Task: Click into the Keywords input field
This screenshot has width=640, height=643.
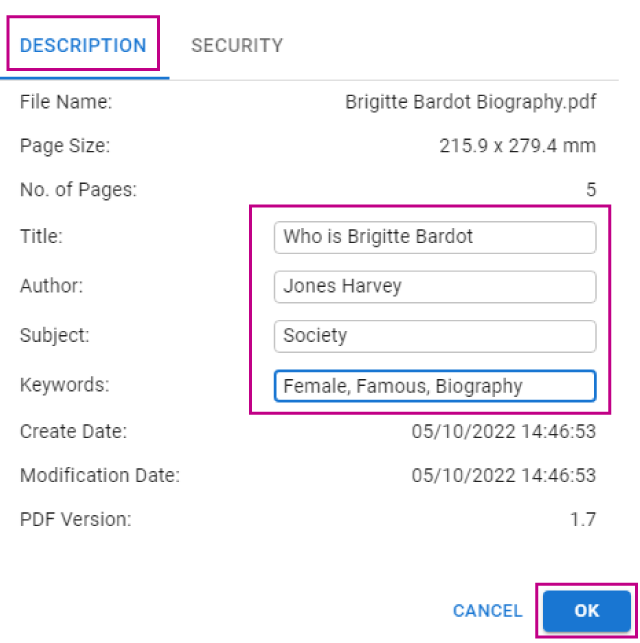Action: point(434,386)
